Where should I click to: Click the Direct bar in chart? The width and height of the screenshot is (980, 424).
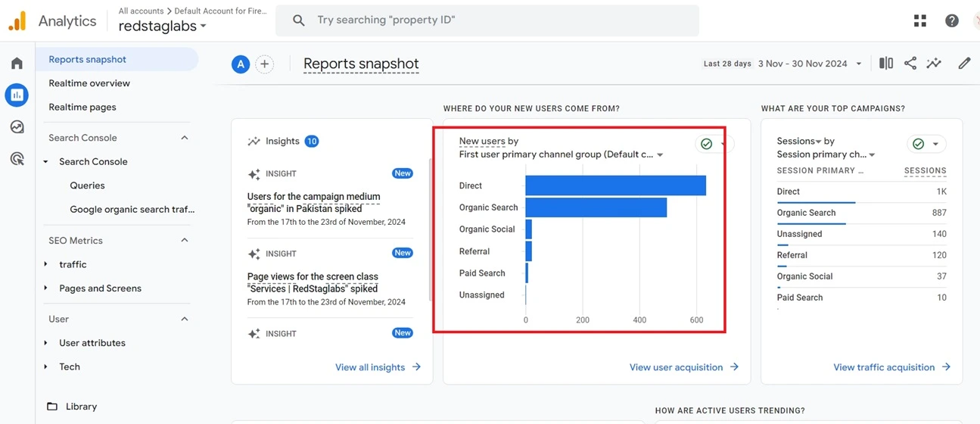tap(615, 185)
